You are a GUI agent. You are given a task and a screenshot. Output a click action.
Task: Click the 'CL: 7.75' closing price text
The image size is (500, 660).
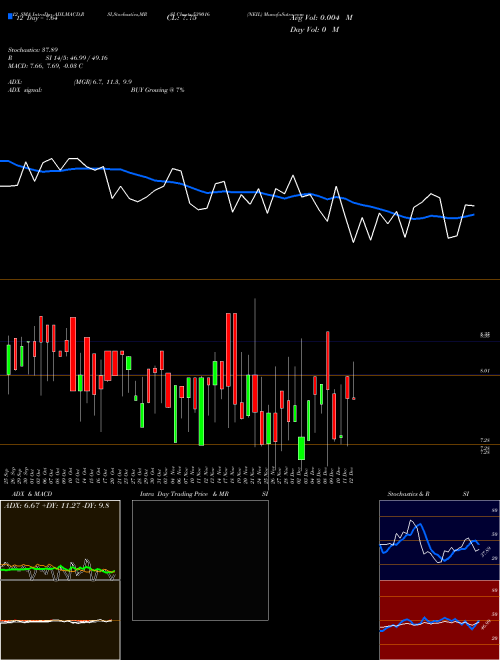pyautogui.click(x=182, y=18)
